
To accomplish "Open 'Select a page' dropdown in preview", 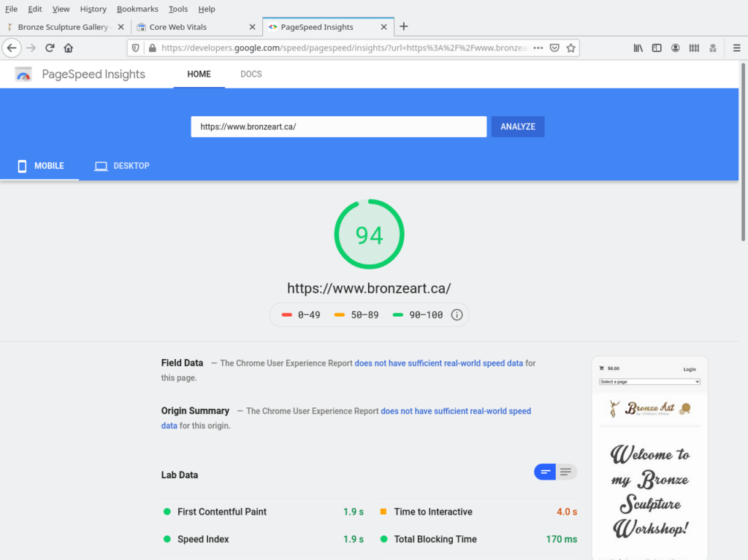I will click(649, 382).
